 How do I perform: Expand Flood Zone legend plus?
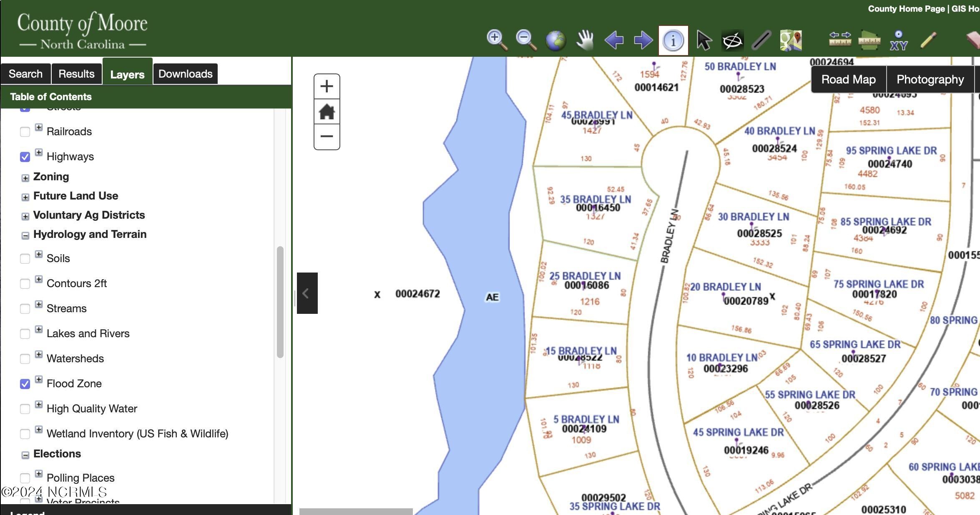click(39, 379)
